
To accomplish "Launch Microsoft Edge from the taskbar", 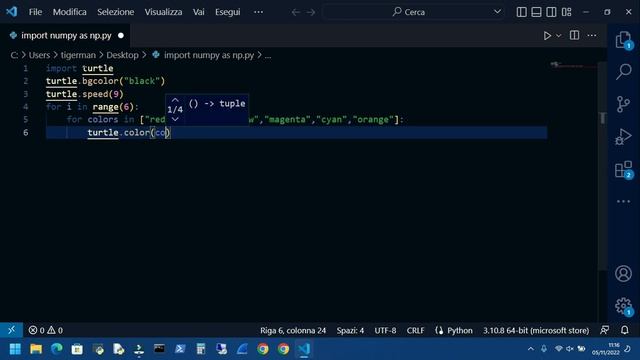I will (57, 349).
